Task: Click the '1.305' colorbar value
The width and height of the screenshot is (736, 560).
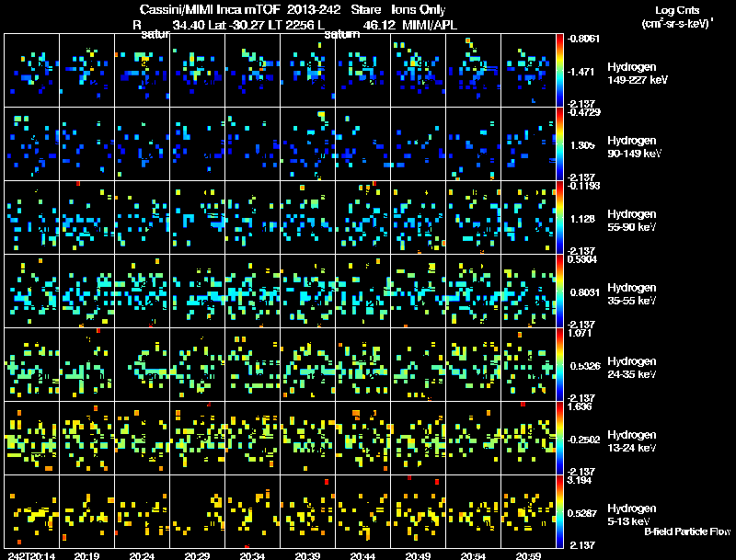Action: [x=582, y=145]
